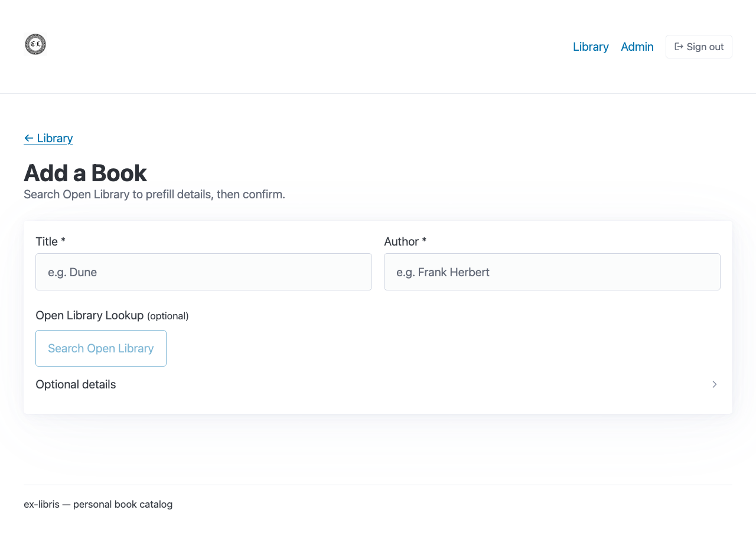The image size is (756, 536).
Task: Click the footer text ex-libris catalog
Action: [x=98, y=504]
